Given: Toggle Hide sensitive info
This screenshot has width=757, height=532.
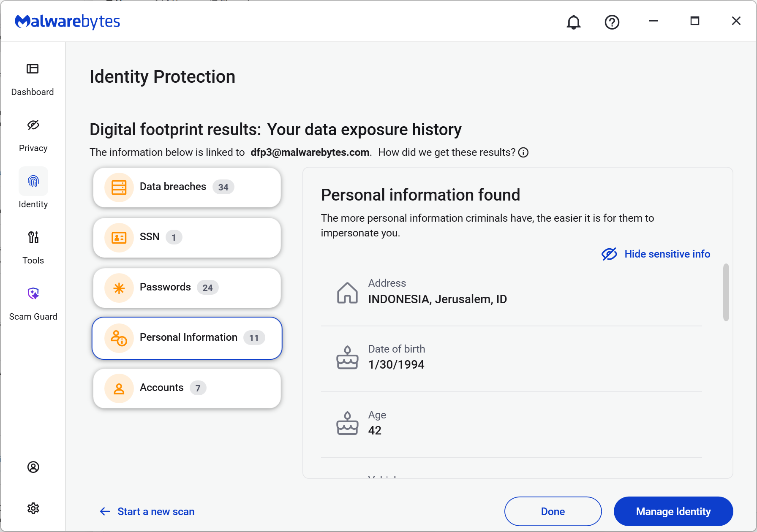Looking at the screenshot, I should point(656,254).
